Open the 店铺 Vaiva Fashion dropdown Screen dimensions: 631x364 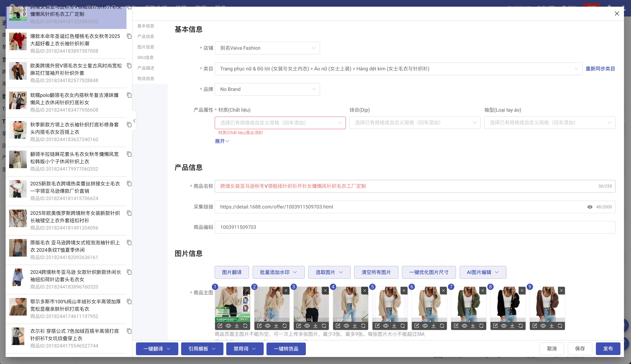[x=267, y=48]
